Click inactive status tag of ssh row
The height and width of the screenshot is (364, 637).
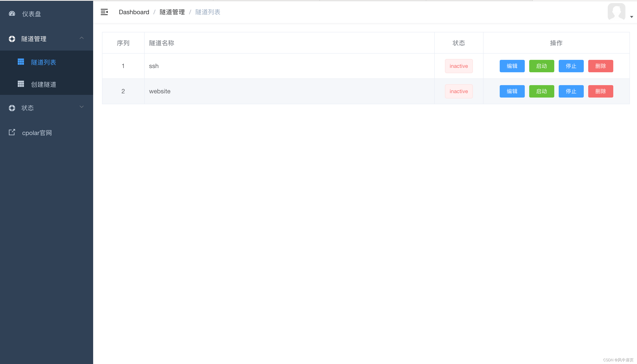pyautogui.click(x=458, y=66)
